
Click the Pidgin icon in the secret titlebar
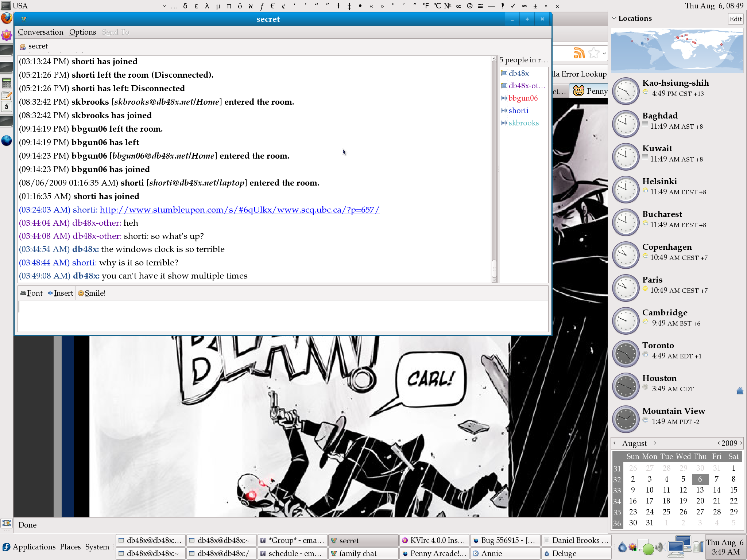point(24,19)
